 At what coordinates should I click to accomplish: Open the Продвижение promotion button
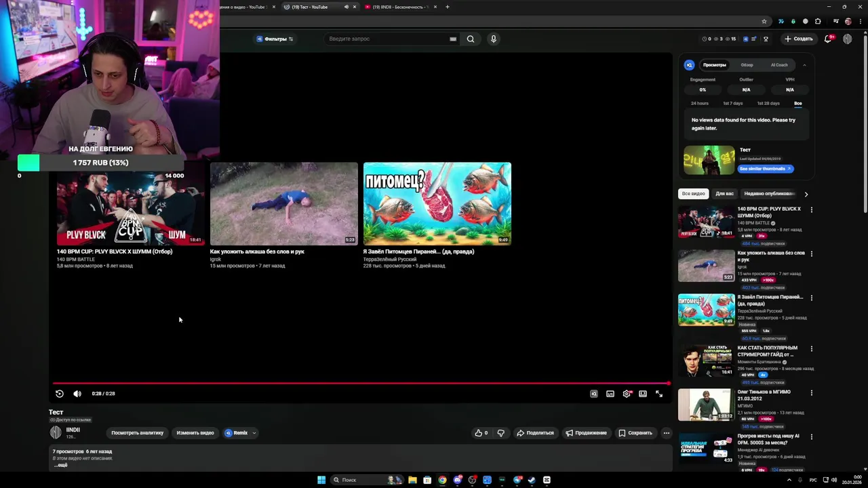pos(587,433)
